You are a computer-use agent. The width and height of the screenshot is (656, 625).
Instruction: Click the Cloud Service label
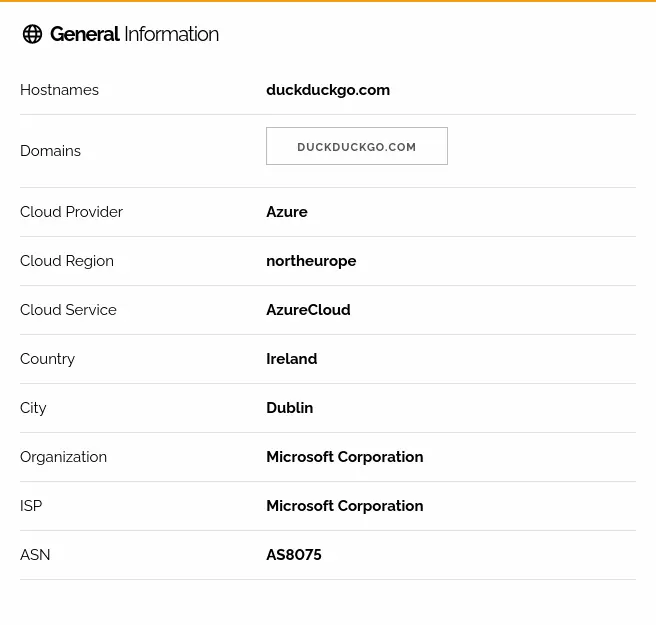(68, 310)
